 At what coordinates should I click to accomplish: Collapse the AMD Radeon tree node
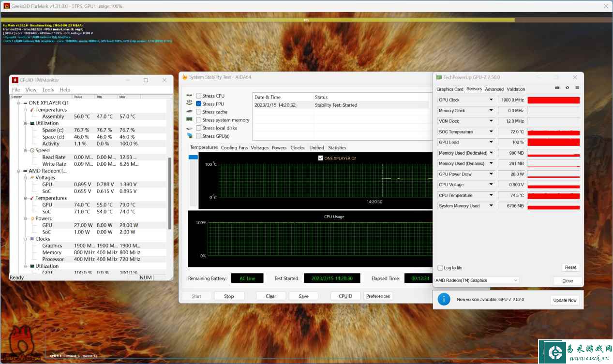click(19, 171)
